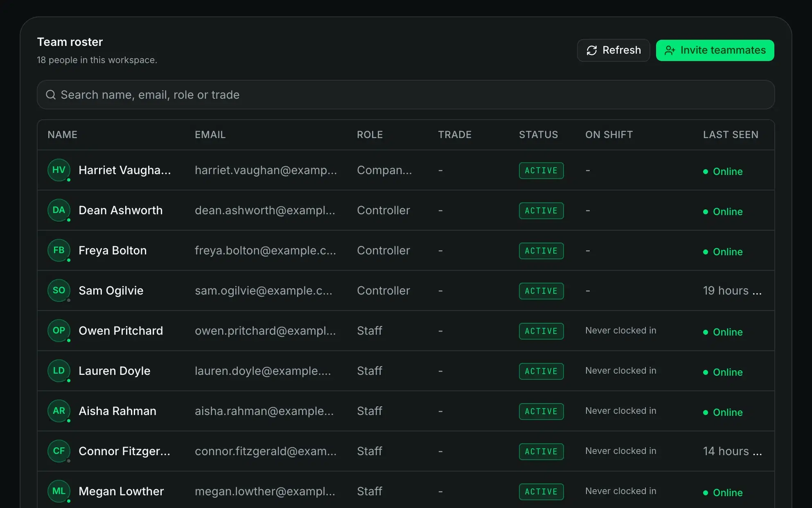Viewport: 812px width, 508px height.
Task: Click the LD avatar for Lauren Doyle
Action: [x=59, y=371]
